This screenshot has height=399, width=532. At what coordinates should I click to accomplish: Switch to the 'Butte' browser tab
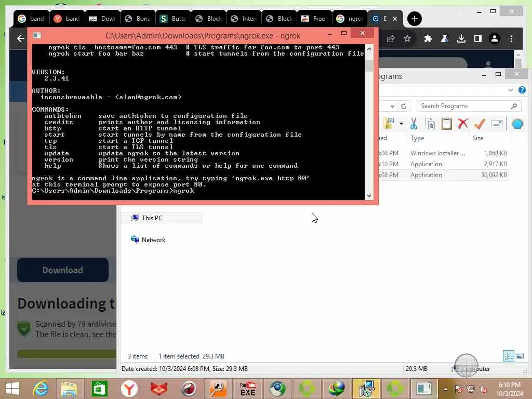pos(173,19)
